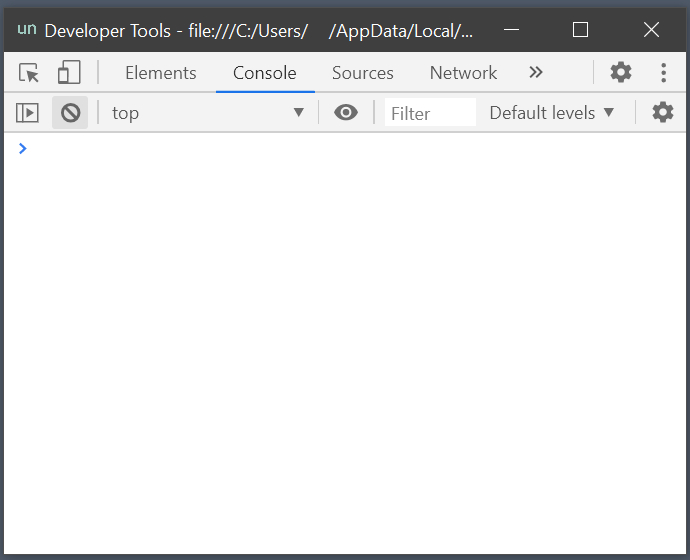This screenshot has width=690, height=560.
Task: Open DevTools settings gear in main toolbar
Action: 621,73
